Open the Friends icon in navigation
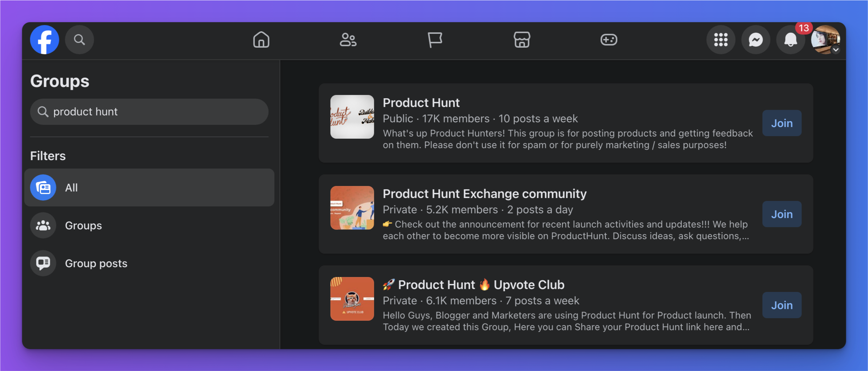Viewport: 868px width, 371px height. pyautogui.click(x=348, y=40)
